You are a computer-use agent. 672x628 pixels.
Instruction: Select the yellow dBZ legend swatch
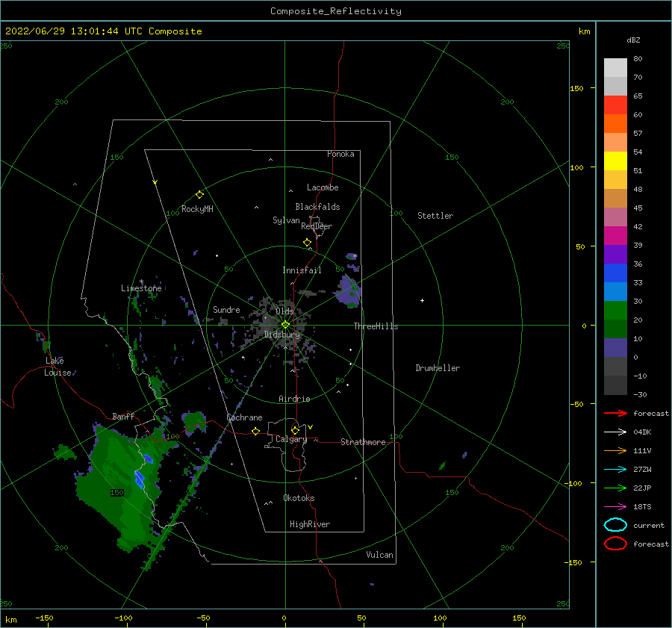pos(615,161)
